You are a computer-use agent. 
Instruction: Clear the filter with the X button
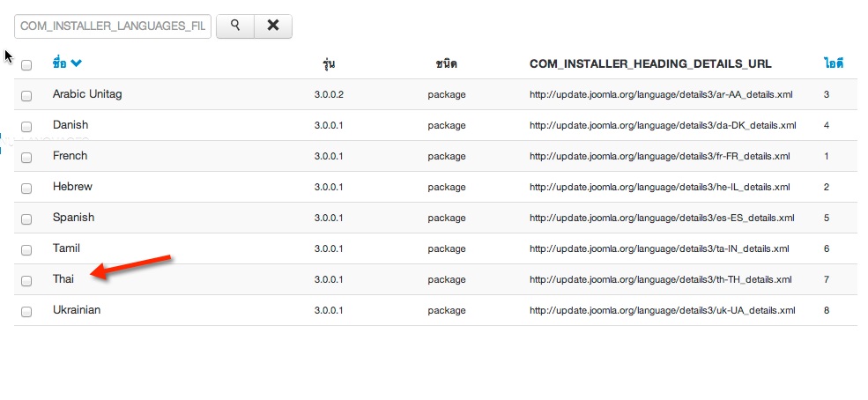pos(273,26)
